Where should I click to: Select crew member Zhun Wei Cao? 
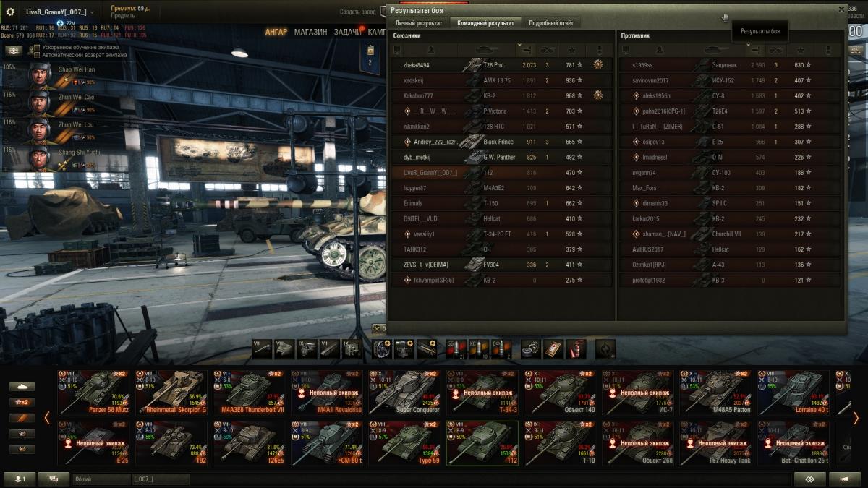[x=64, y=104]
